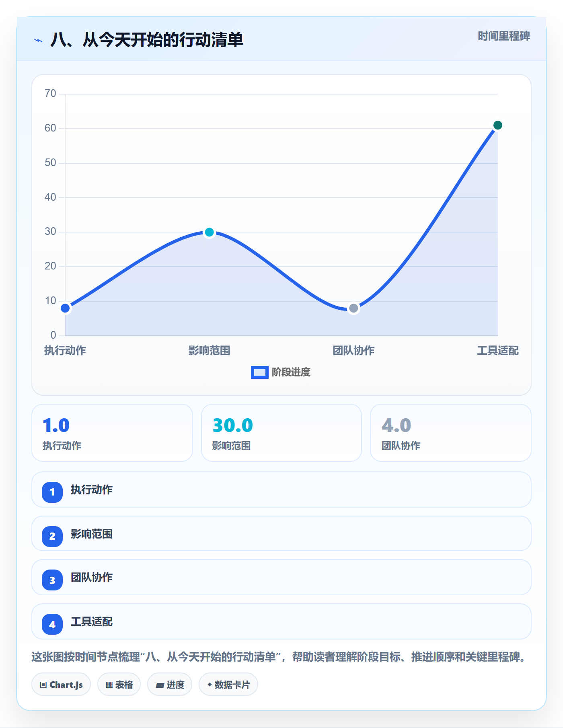This screenshot has width=563, height=728.
Task: Click the 表格 tag chip
Action: [x=119, y=685]
